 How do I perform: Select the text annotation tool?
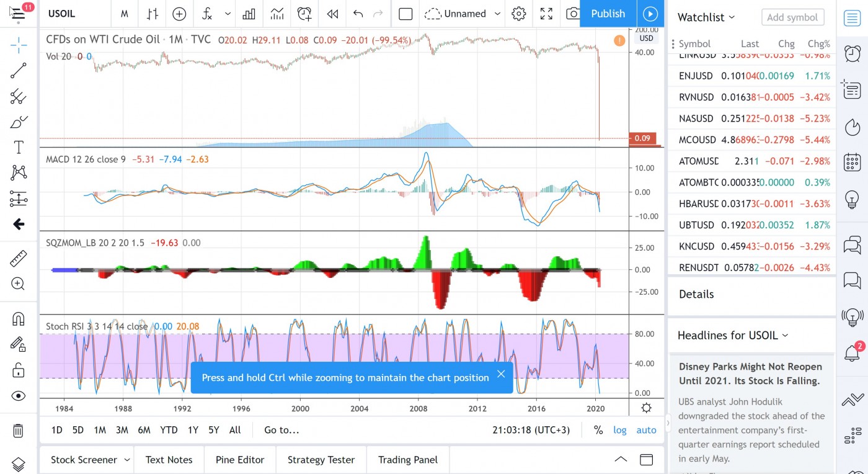[19, 147]
